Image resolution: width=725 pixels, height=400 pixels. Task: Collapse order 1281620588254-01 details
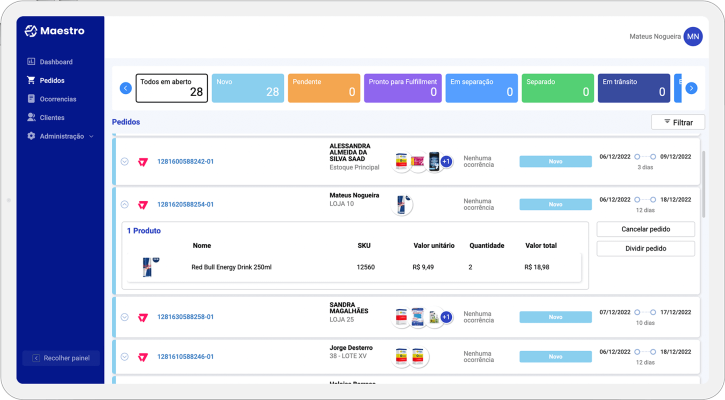click(x=125, y=204)
